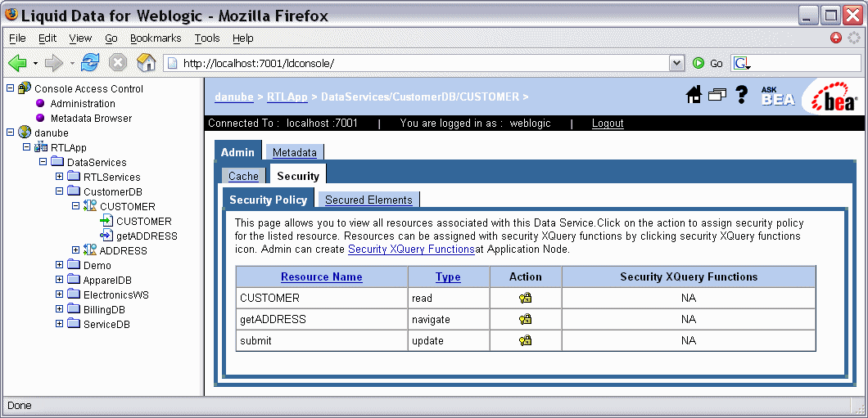Screen dimensions: 868x418
Task: Sort the table by Resource Name header
Action: (321, 277)
